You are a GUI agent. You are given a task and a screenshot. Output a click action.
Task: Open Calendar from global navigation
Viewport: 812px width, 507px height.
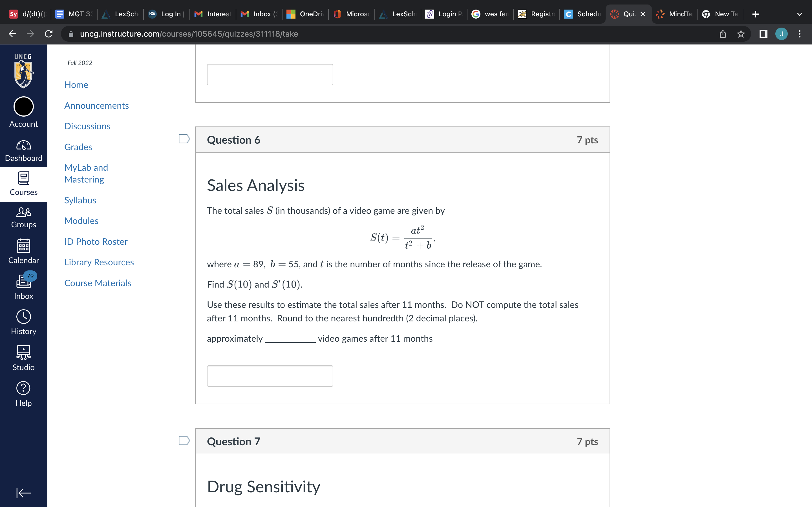23,251
